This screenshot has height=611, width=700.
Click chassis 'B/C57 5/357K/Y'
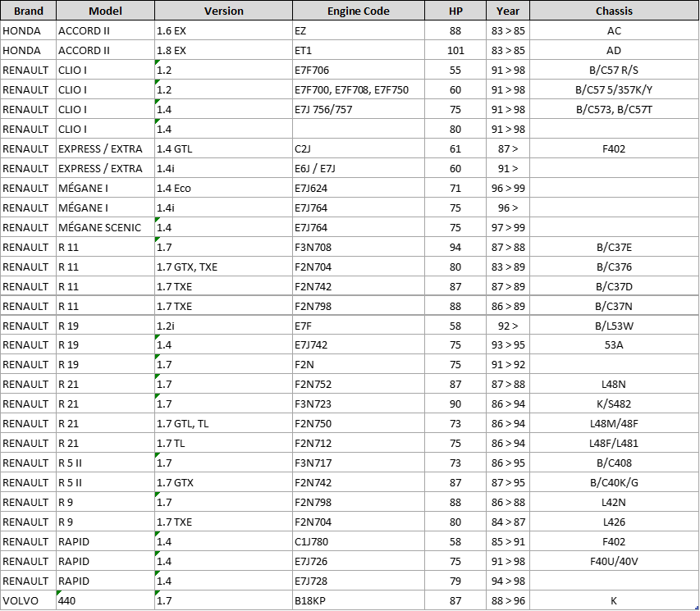(x=615, y=89)
